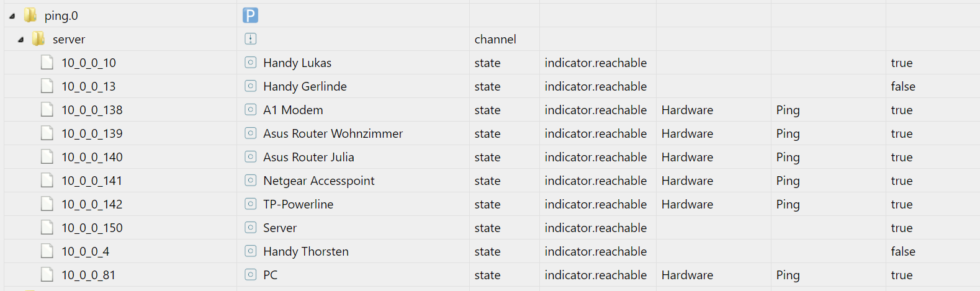Select the 10_0_0_13 tree entry
This screenshot has height=291, width=980.
(88, 86)
